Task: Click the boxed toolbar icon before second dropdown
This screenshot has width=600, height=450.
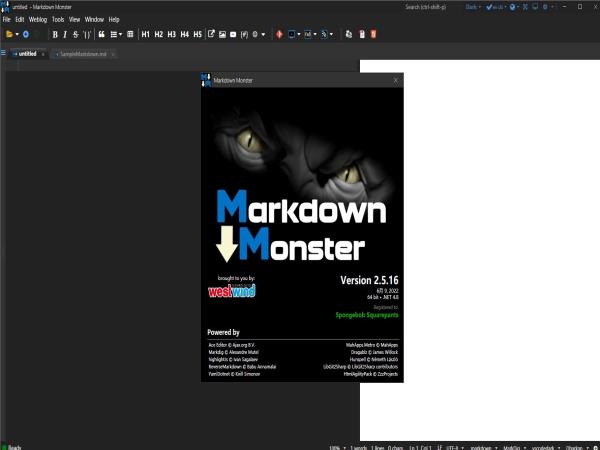Action: point(308,34)
